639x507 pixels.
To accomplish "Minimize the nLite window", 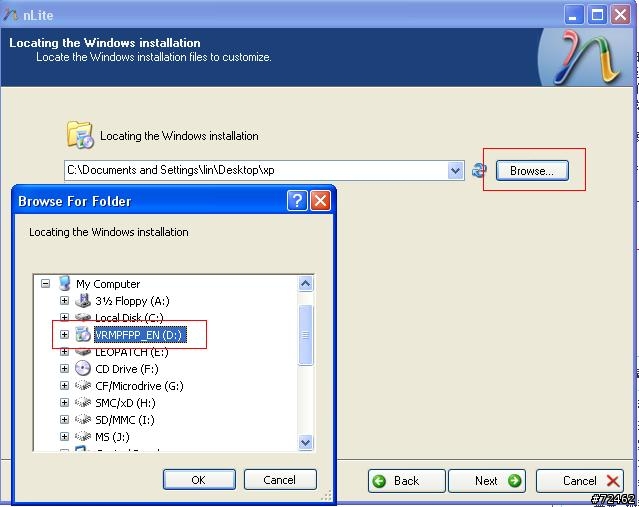I will [574, 15].
